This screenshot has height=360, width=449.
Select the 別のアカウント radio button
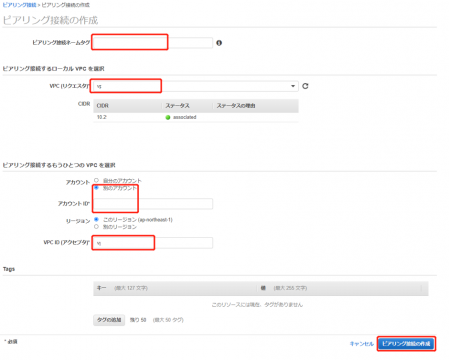96,188
